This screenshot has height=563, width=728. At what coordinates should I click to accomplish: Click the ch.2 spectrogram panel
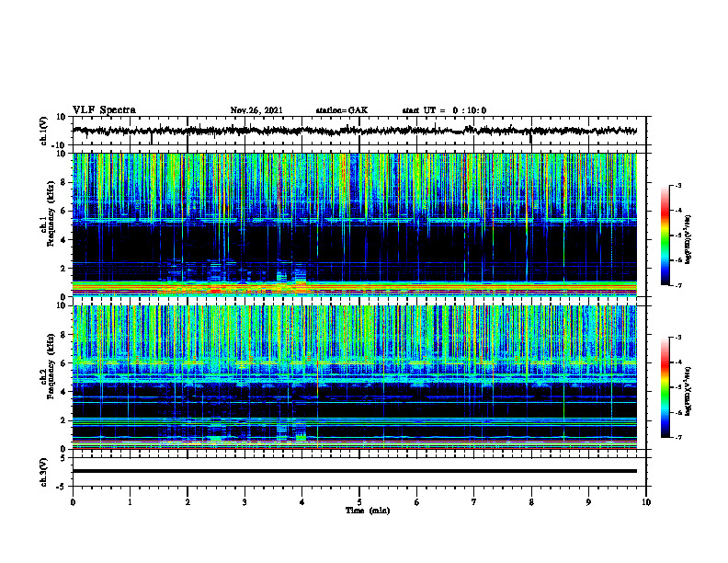click(354, 377)
